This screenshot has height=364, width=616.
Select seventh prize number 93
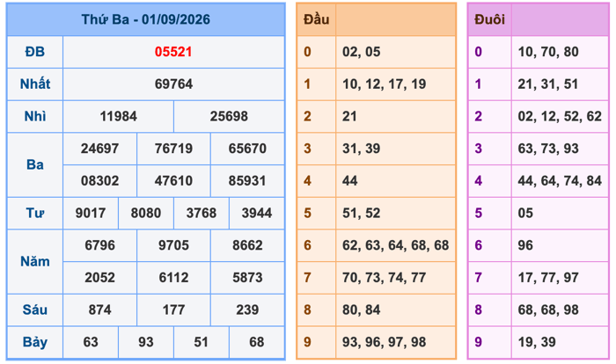(x=146, y=342)
